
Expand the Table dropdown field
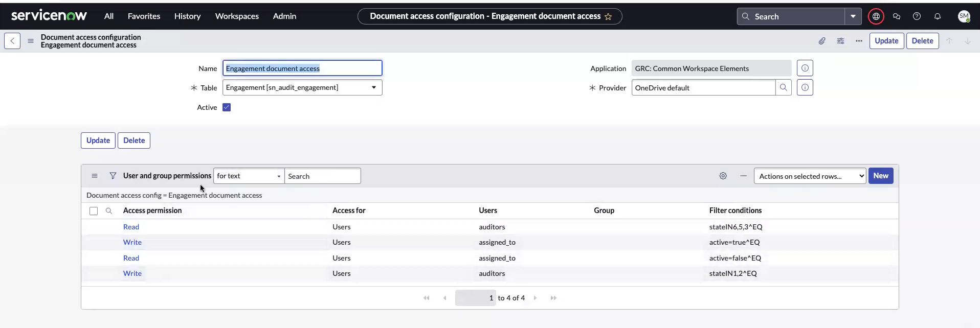pos(302,87)
